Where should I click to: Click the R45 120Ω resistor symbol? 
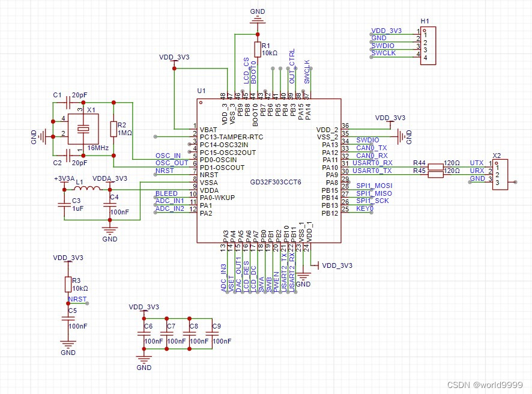click(436, 174)
